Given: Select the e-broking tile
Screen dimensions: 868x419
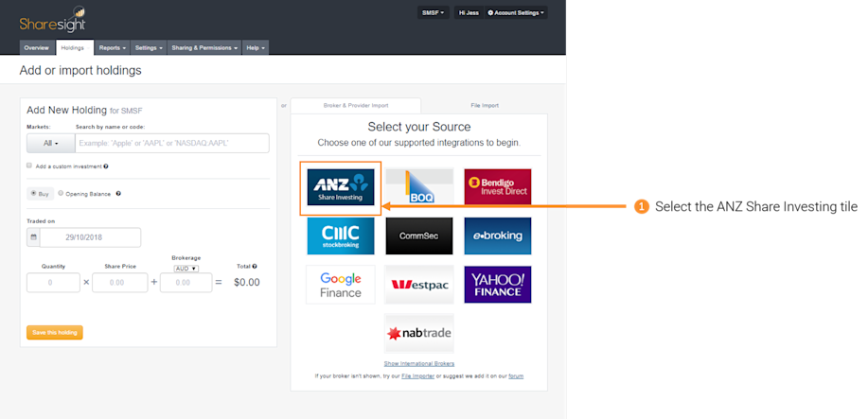Looking at the screenshot, I should pyautogui.click(x=498, y=236).
